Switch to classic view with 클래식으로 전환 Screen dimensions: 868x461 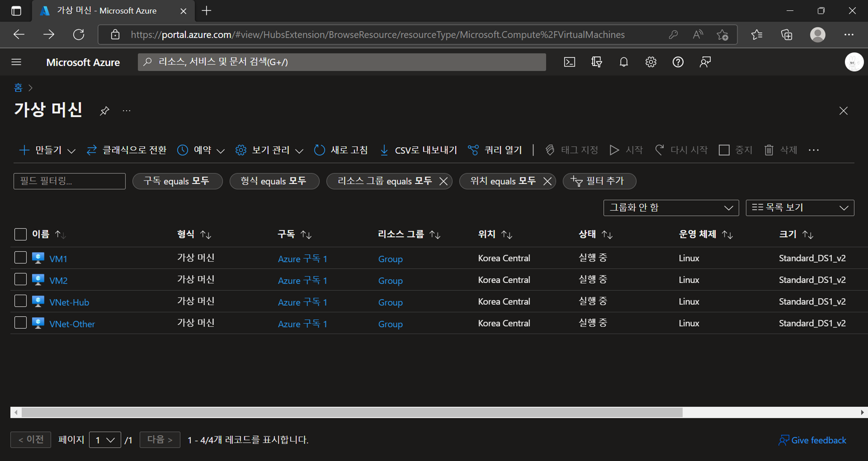pyautogui.click(x=126, y=150)
